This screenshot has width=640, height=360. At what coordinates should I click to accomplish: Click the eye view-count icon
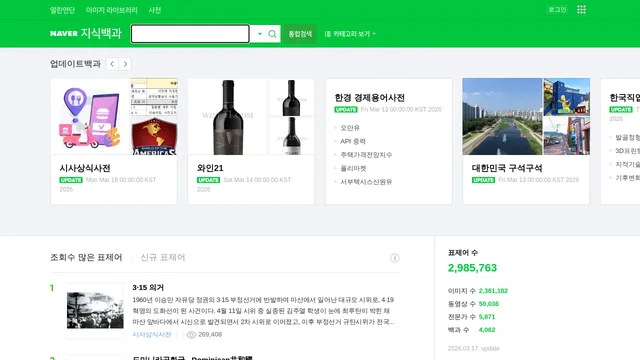[x=191, y=335]
